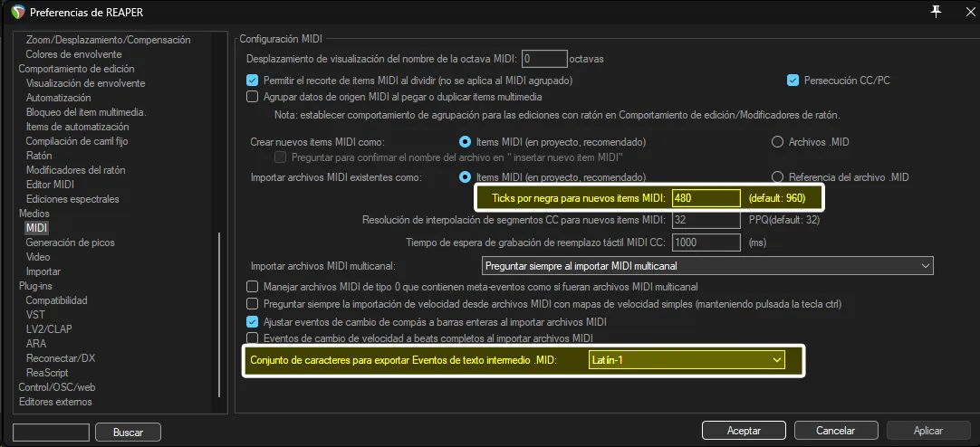Viewport: 980px width, 447px height.
Task: Click the REAPER logo icon in the title bar
Action: pyautogui.click(x=18, y=11)
